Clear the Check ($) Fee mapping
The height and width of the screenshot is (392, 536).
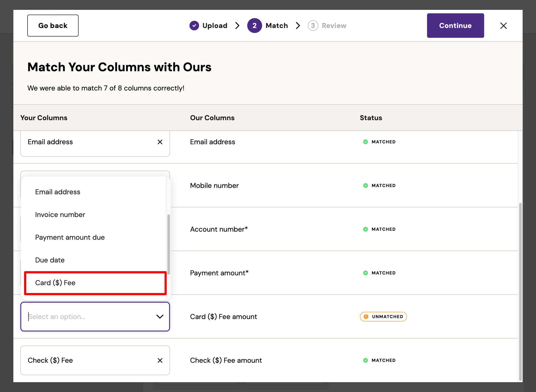click(160, 360)
